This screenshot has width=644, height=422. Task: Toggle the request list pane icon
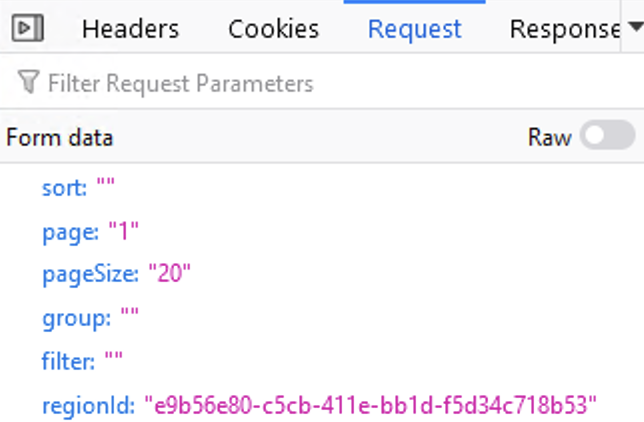point(29,29)
